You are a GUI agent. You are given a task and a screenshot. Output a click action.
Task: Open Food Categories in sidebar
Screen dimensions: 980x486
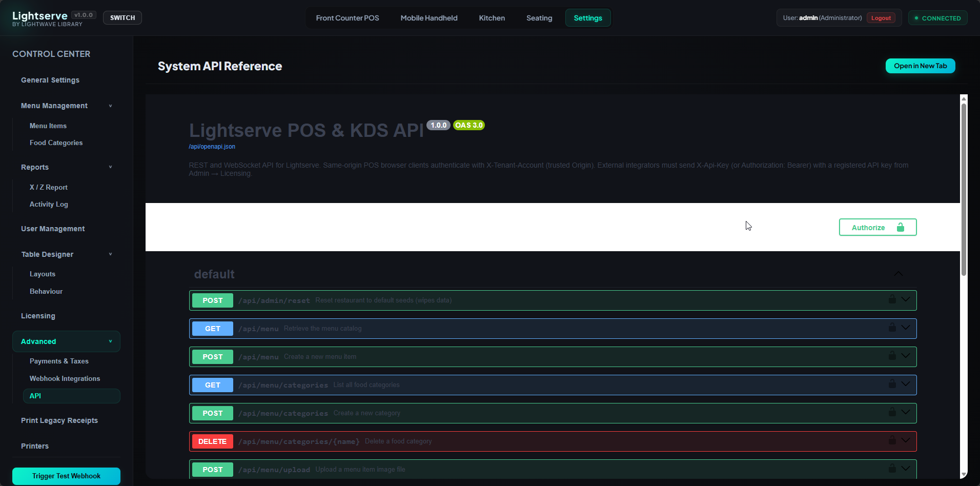tap(56, 143)
